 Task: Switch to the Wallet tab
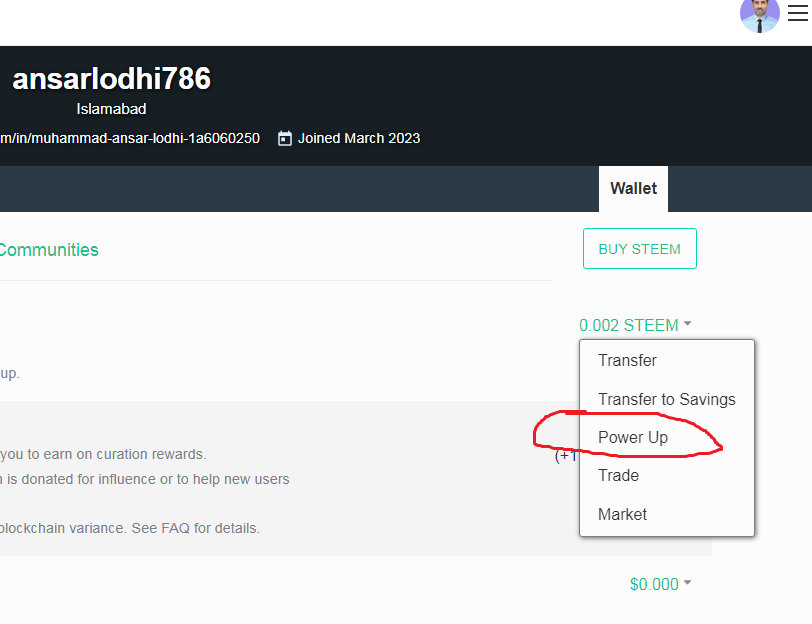point(633,188)
